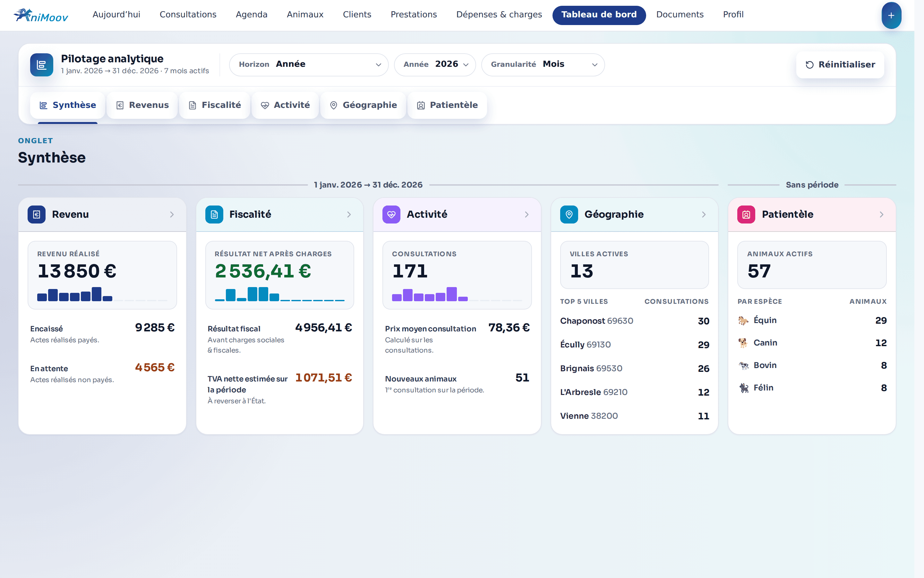Click the Fiscalité card document icon

pos(214,215)
